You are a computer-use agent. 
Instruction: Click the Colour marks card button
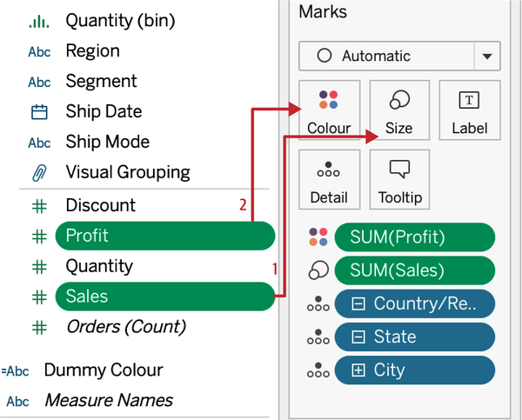(x=328, y=110)
